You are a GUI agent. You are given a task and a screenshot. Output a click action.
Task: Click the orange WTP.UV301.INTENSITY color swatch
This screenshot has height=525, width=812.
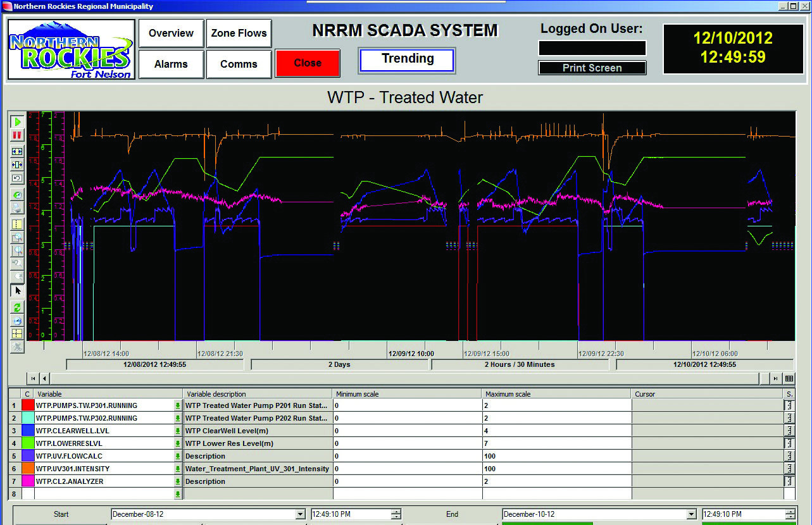coord(28,469)
